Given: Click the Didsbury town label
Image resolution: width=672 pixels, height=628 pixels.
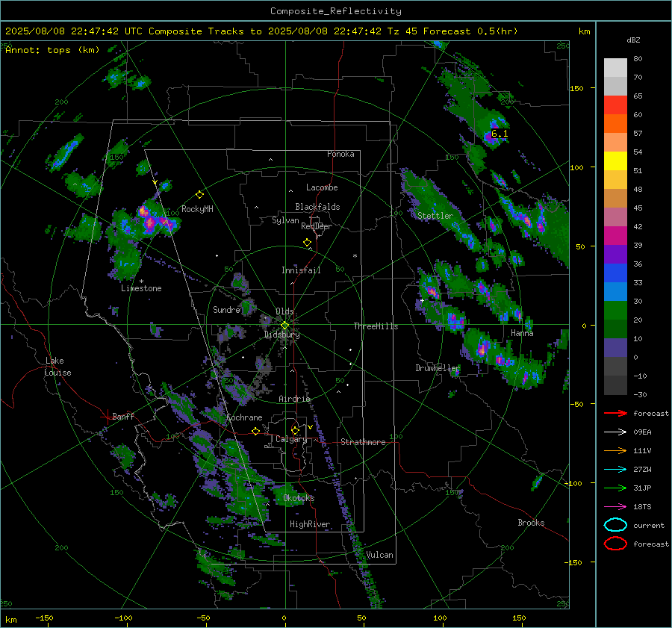Looking at the screenshot, I should (282, 335).
